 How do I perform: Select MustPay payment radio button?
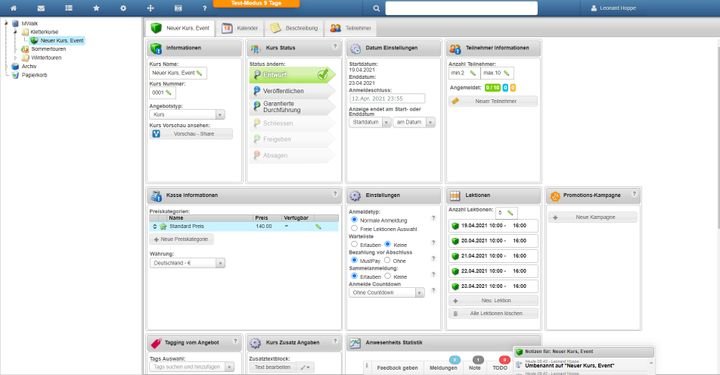(354, 260)
